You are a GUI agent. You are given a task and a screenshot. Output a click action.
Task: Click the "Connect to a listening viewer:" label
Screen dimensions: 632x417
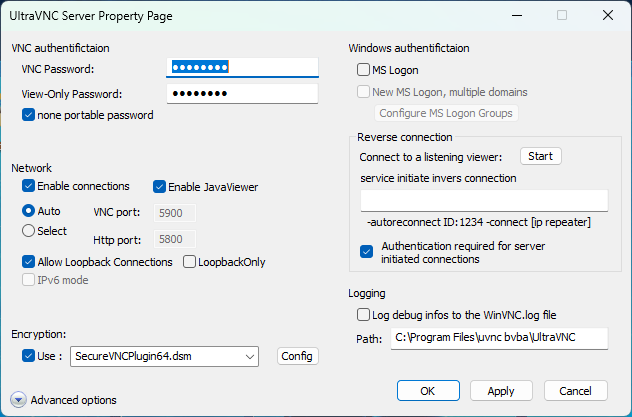431,157
